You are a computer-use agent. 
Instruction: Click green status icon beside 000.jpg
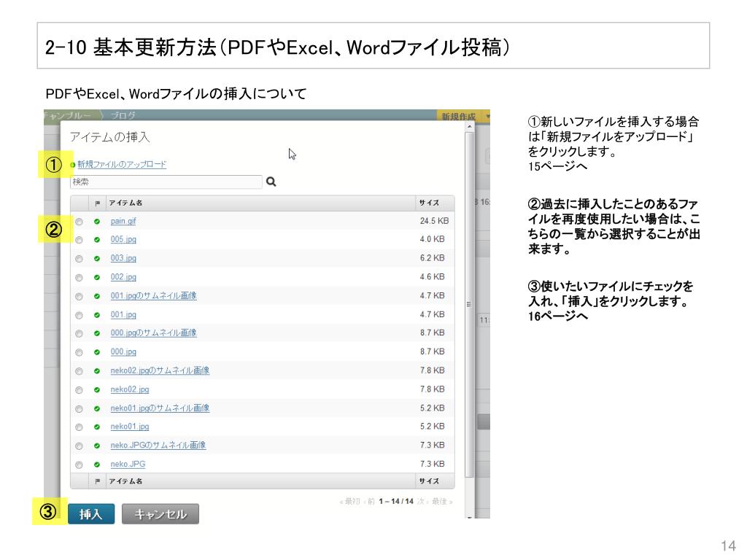tap(97, 352)
